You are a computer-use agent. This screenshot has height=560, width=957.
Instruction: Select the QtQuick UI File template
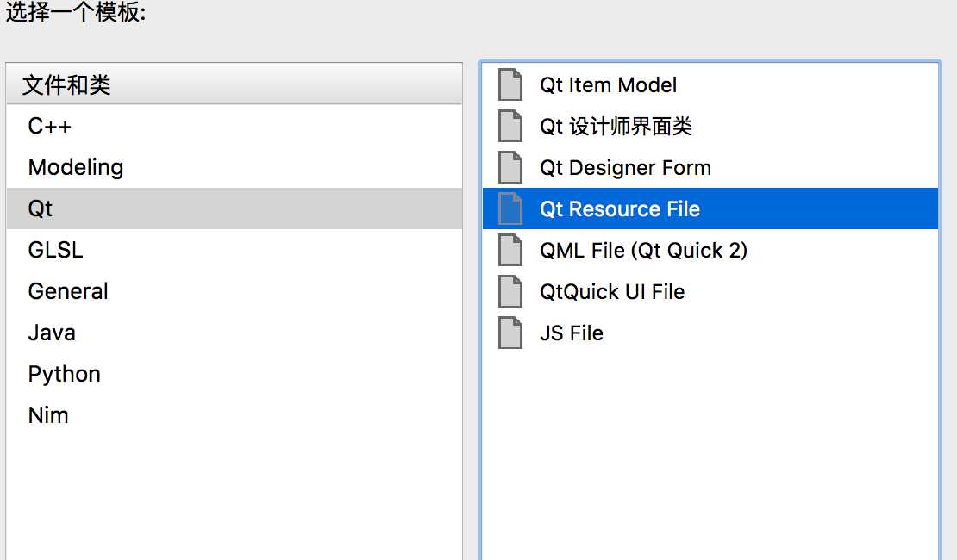710,291
